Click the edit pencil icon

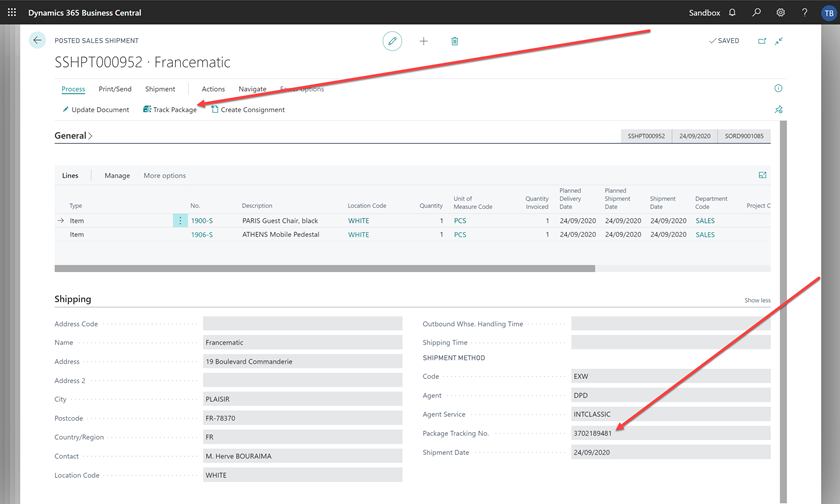click(x=392, y=41)
